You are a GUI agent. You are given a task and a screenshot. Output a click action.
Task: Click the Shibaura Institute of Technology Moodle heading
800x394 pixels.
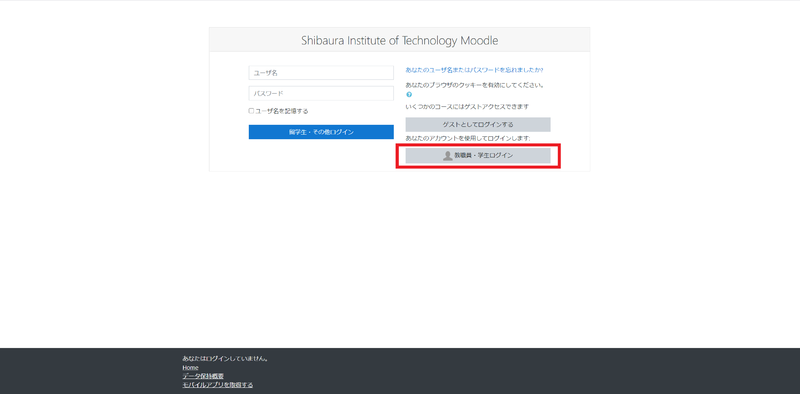pyautogui.click(x=399, y=40)
